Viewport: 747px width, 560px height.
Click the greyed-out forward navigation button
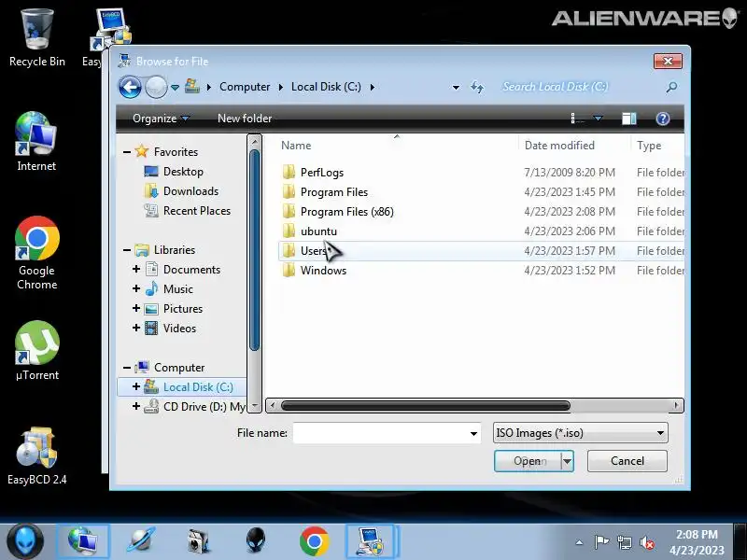click(156, 87)
